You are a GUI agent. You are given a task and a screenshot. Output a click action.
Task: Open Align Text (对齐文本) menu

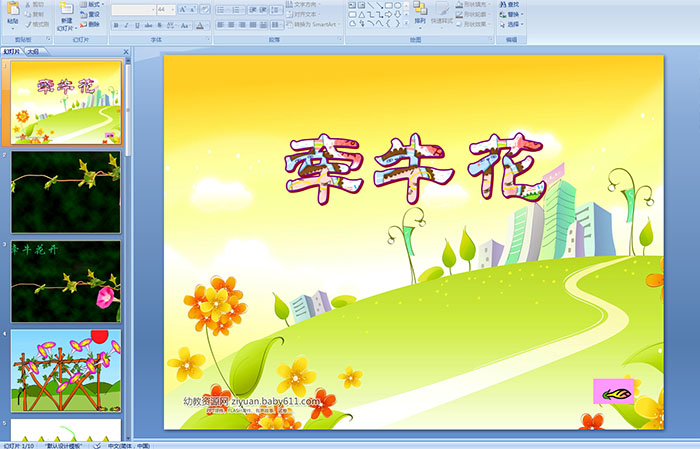304,14
